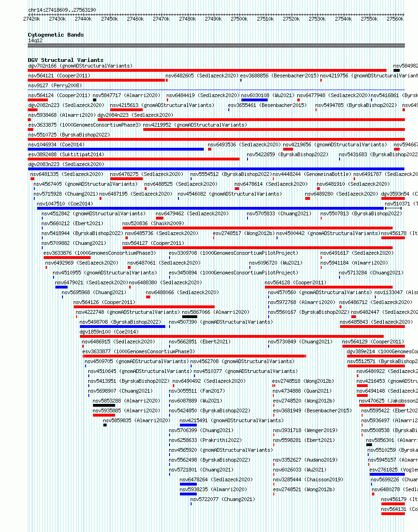Click the red bar under esv3633877

pos(194,356)
